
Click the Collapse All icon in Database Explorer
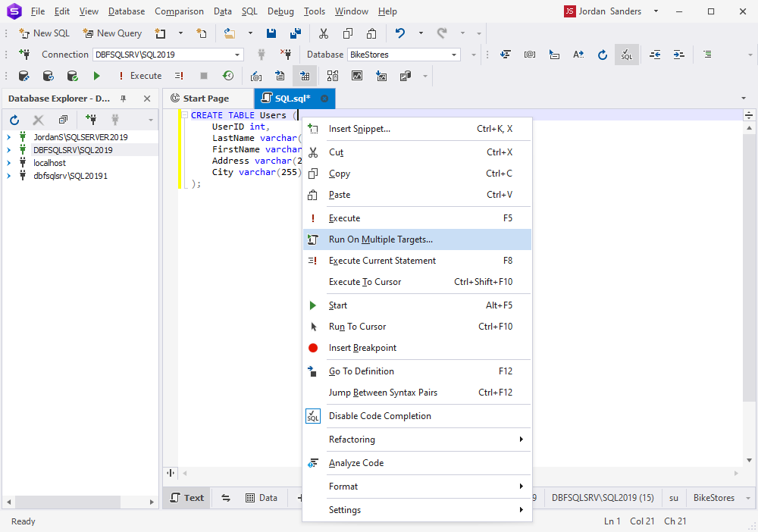(63, 119)
